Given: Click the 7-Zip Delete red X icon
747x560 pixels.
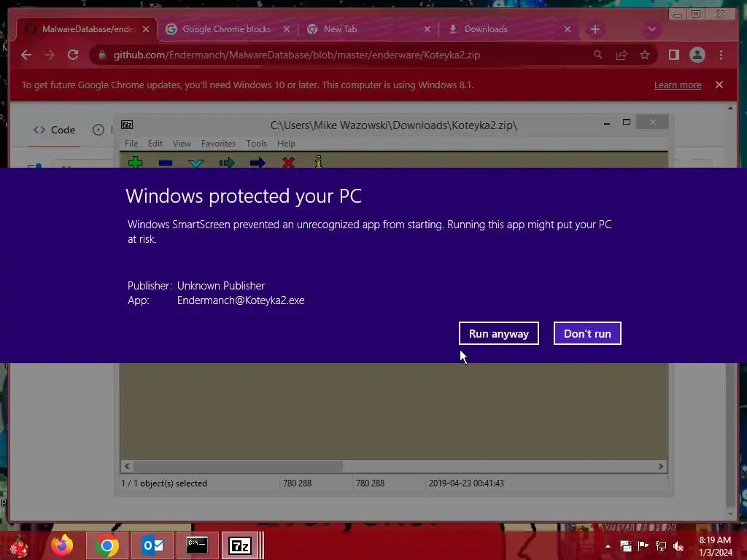Looking at the screenshot, I should (x=287, y=163).
